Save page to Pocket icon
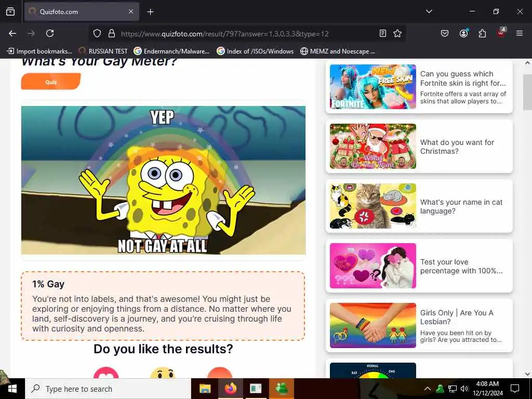The width and height of the screenshot is (532, 399). pyautogui.click(x=445, y=33)
